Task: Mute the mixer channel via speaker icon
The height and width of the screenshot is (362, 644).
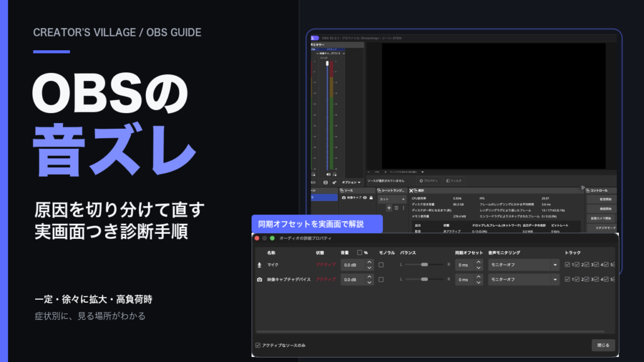Action: [x=328, y=175]
